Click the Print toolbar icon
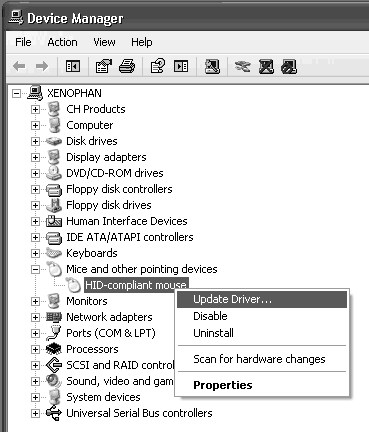The image size is (369, 432). (127, 66)
